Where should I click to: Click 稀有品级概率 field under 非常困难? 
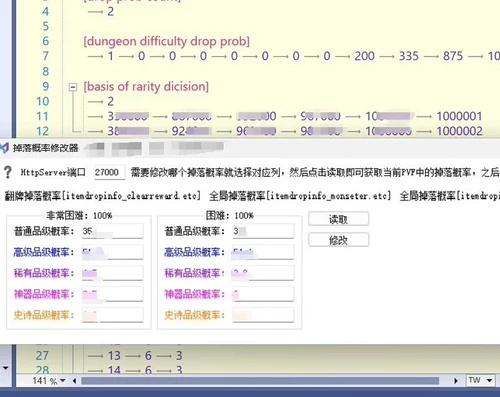pos(113,273)
